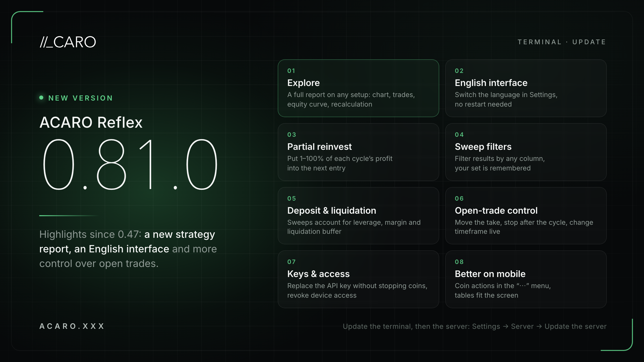This screenshot has height=362, width=644.
Task: Open the Partial reinvest card
Action: pos(358,152)
